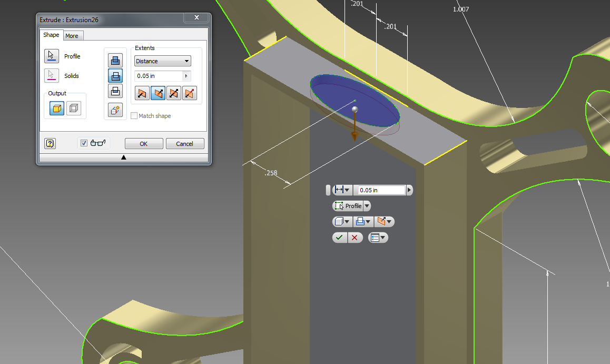
Task: Click the 1.007 dimension text
Action: click(461, 9)
